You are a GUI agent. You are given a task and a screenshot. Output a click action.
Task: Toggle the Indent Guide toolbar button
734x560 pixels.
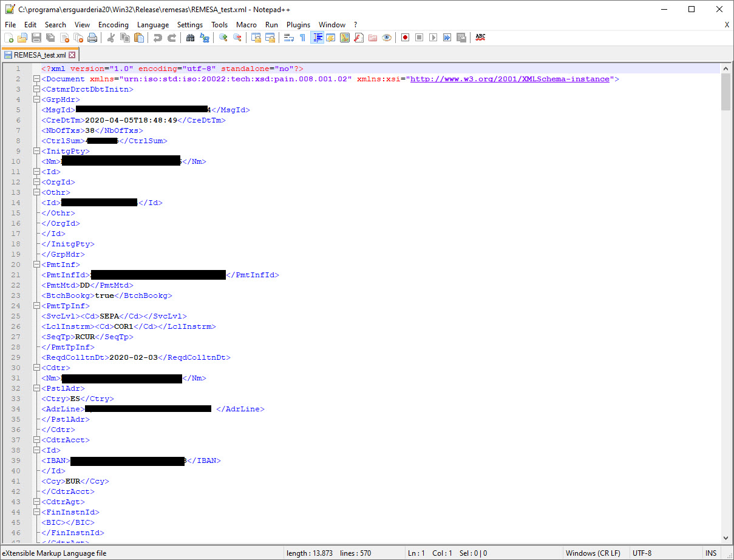point(317,38)
